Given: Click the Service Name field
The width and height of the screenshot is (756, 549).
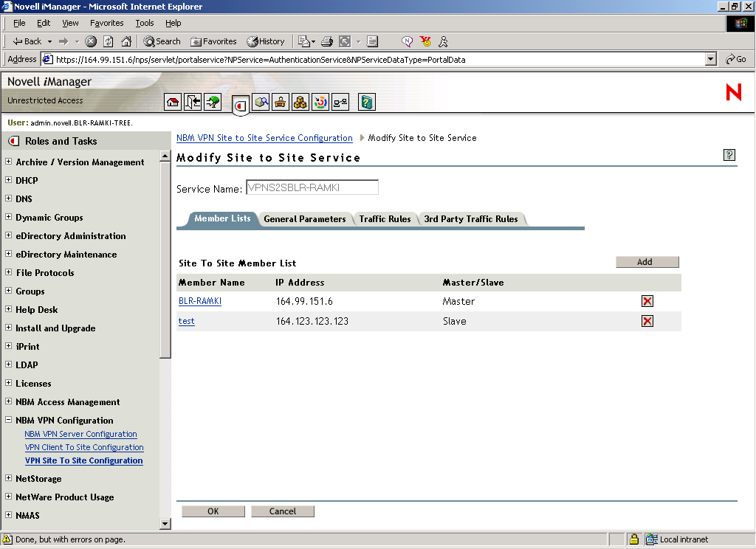Looking at the screenshot, I should [312, 187].
